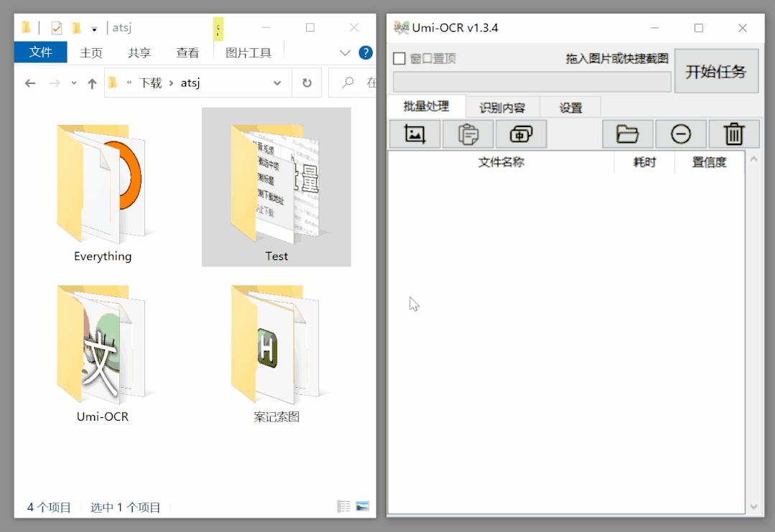Screen dimensions: 775x532
Task: Open the 查看 ribbon tab in Explorer
Action: [x=187, y=52]
